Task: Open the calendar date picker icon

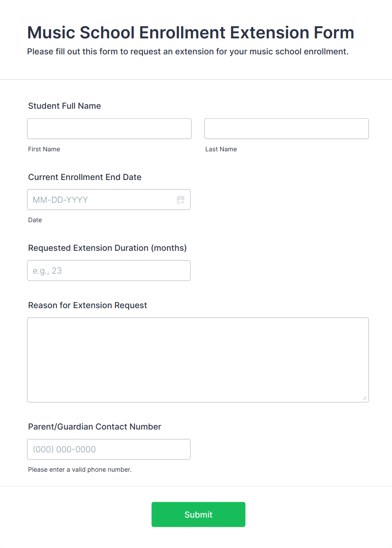Action: [x=181, y=200]
